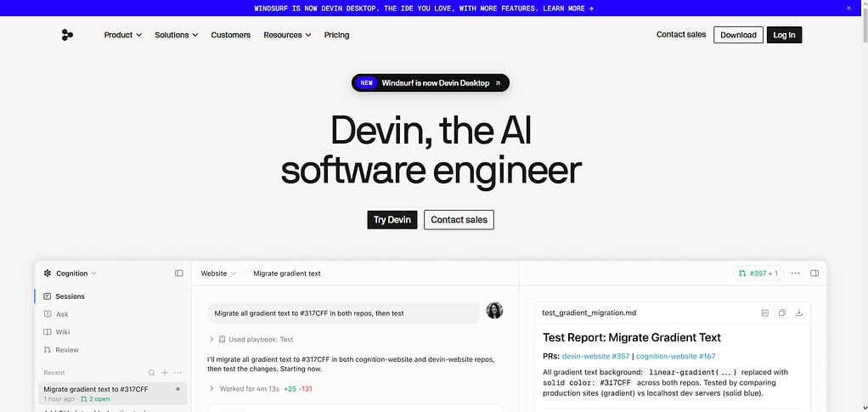The height and width of the screenshot is (412, 868).
Task: Open the Product dropdown menu
Action: point(123,35)
